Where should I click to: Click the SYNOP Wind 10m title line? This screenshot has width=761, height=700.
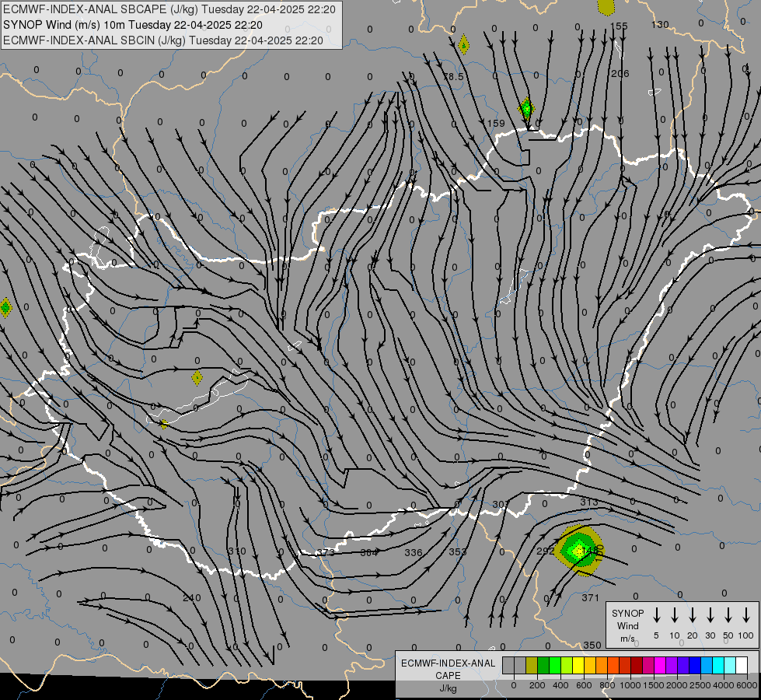132,25
